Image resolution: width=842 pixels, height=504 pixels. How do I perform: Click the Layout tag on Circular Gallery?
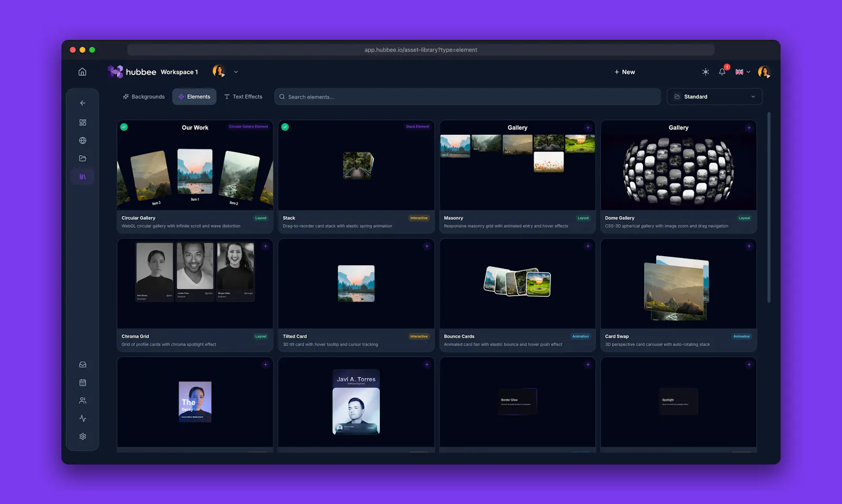[261, 218]
